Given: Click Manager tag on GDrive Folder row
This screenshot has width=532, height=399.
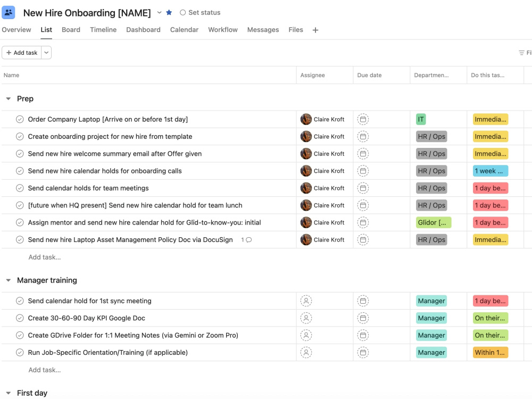Looking at the screenshot, I should 431,335.
